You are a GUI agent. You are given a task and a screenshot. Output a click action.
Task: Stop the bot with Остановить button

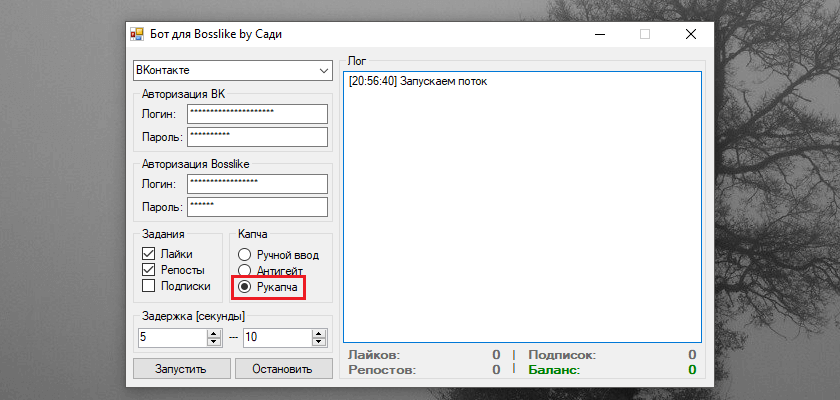pos(283,369)
